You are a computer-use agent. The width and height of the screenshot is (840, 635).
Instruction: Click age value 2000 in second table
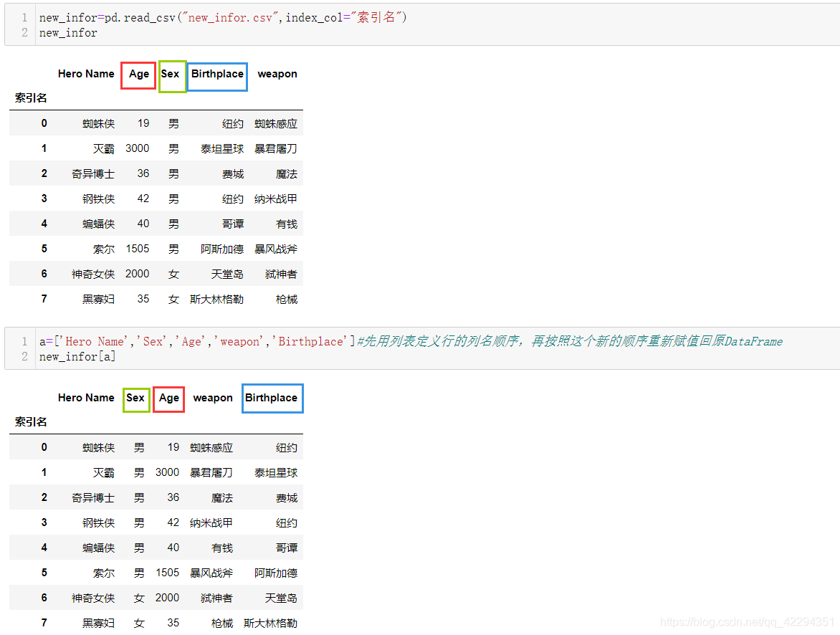pos(167,598)
